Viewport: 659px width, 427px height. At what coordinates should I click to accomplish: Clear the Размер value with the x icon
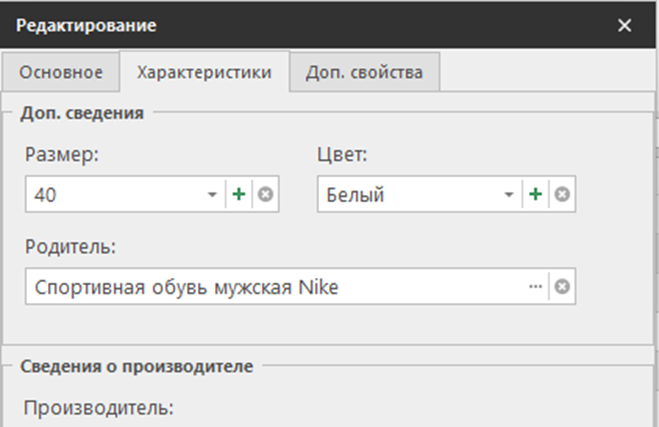(x=265, y=196)
